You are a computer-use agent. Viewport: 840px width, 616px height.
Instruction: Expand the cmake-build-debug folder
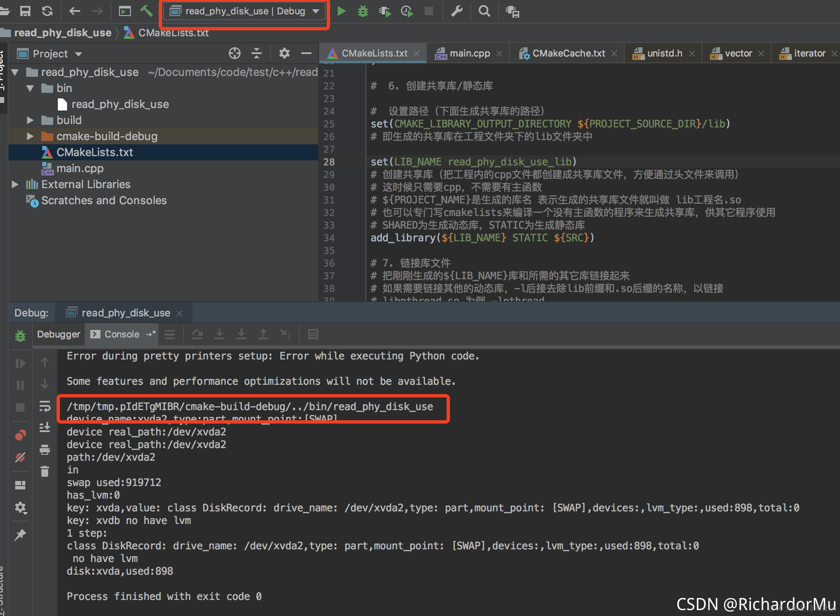pyautogui.click(x=30, y=136)
